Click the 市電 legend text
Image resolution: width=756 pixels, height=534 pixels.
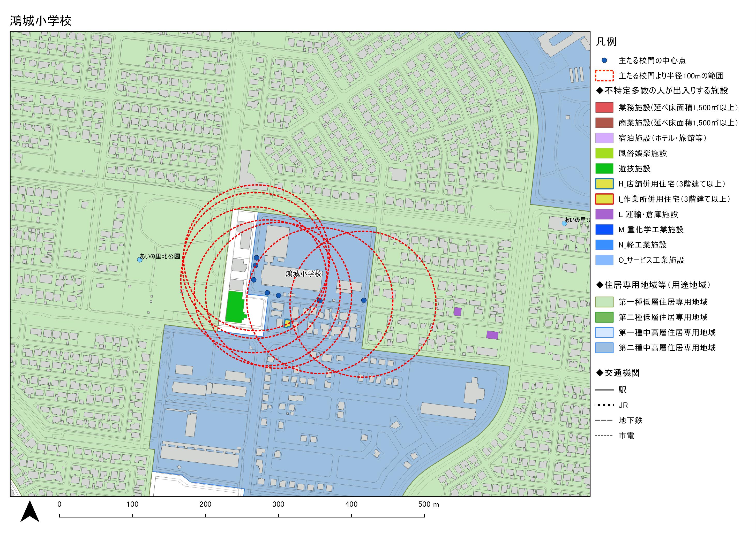pos(626,436)
